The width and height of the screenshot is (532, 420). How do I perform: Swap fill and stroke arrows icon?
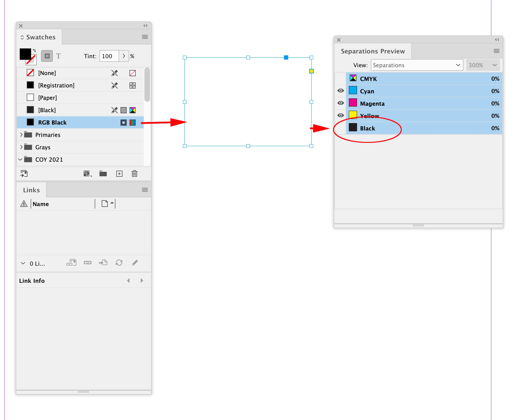point(34,51)
